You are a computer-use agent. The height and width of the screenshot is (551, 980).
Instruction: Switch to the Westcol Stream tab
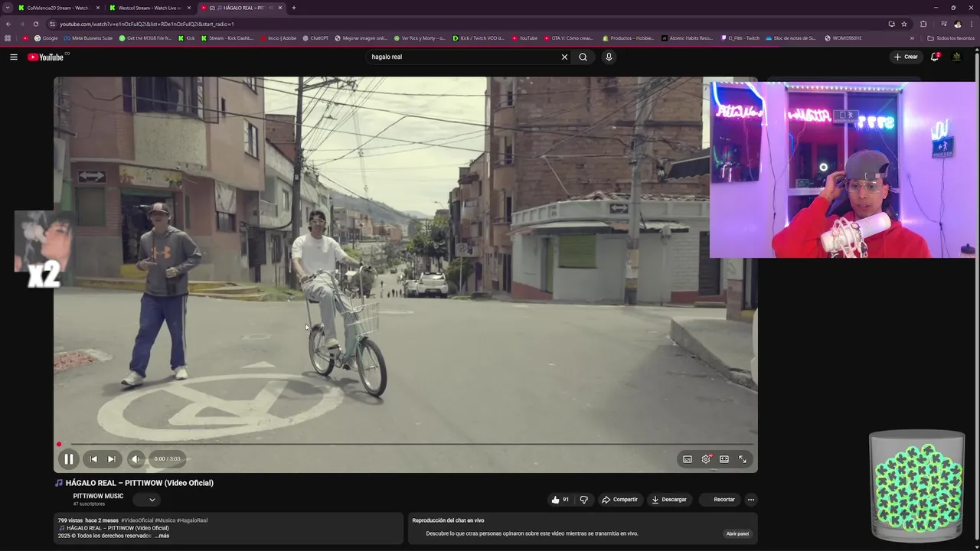[x=150, y=8]
